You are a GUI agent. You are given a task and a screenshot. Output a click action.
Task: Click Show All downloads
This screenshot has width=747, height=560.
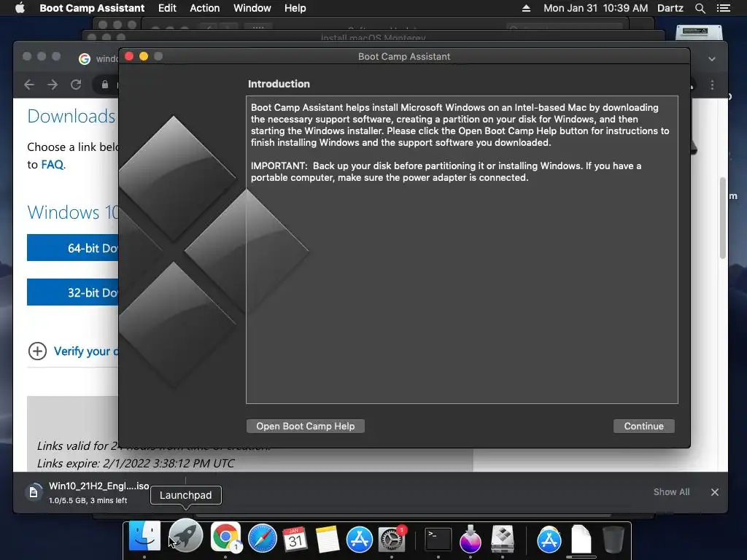671,492
